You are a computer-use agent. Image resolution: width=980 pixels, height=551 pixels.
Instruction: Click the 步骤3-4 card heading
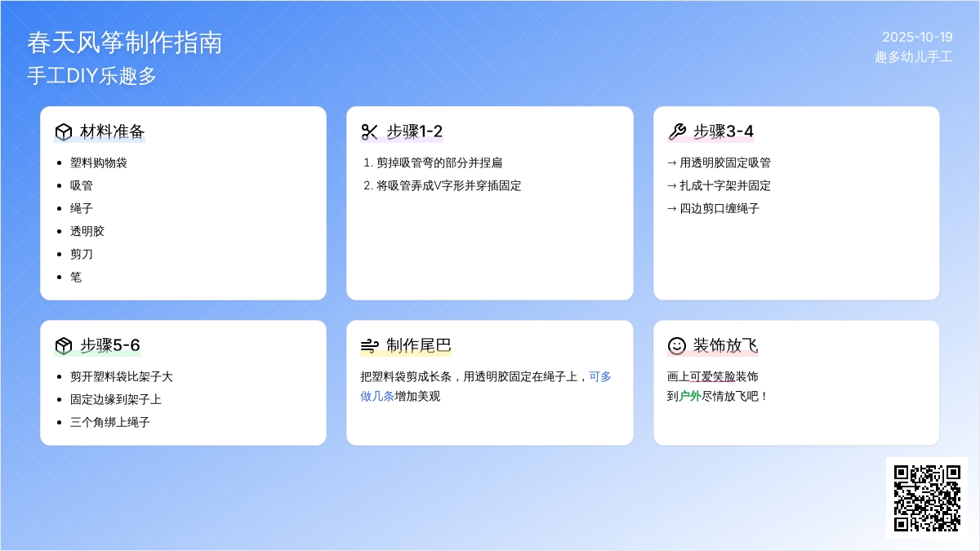724,131
